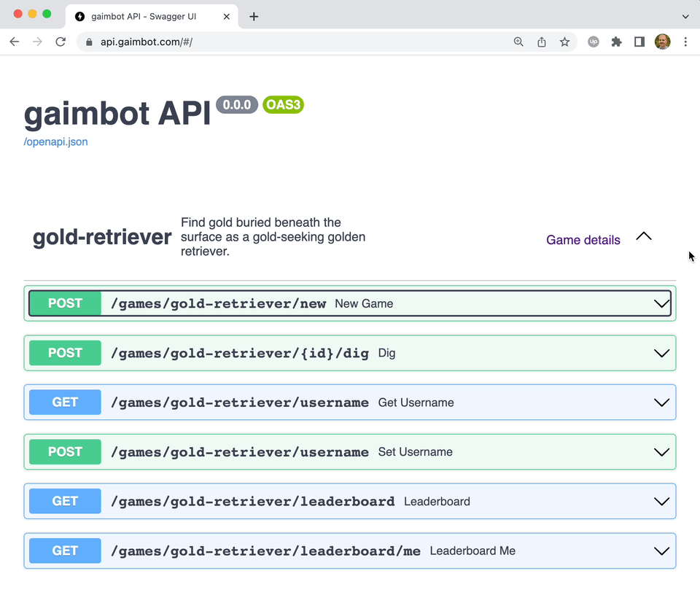
Task: Click the share page icon
Action: tap(542, 42)
